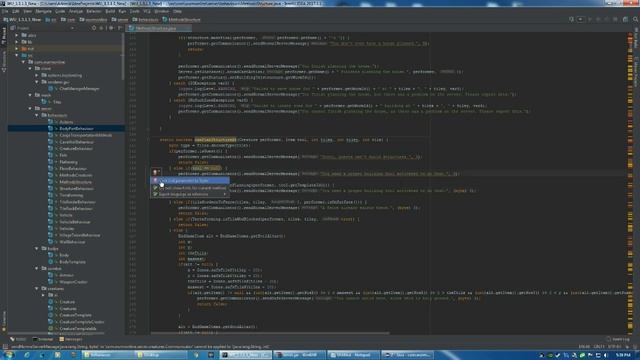Choose Cast 2nd parameter to byte intention

(x=190, y=180)
